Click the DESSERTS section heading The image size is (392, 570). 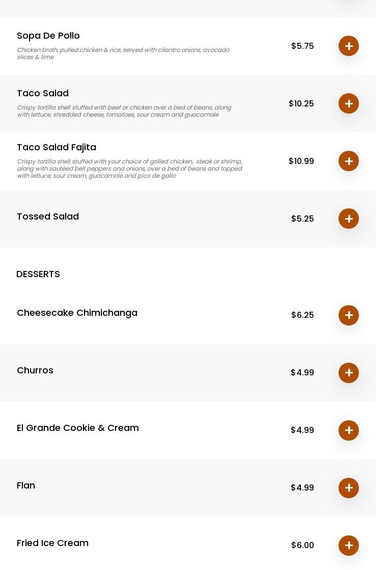tap(38, 274)
